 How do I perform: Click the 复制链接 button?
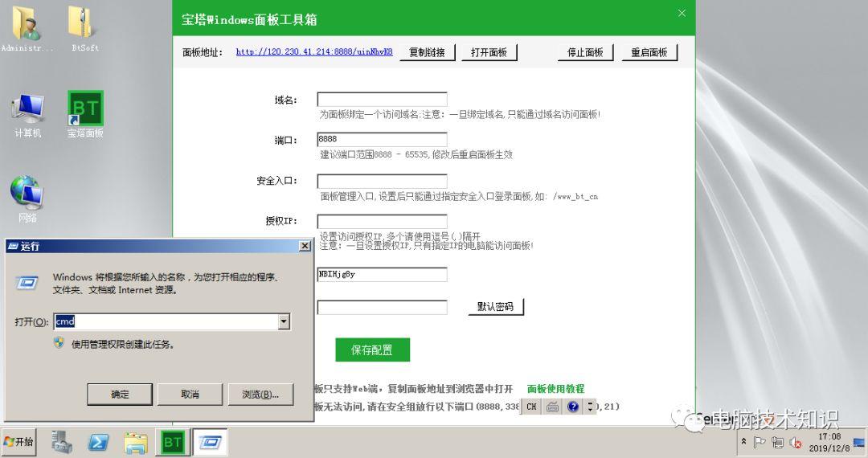427,52
